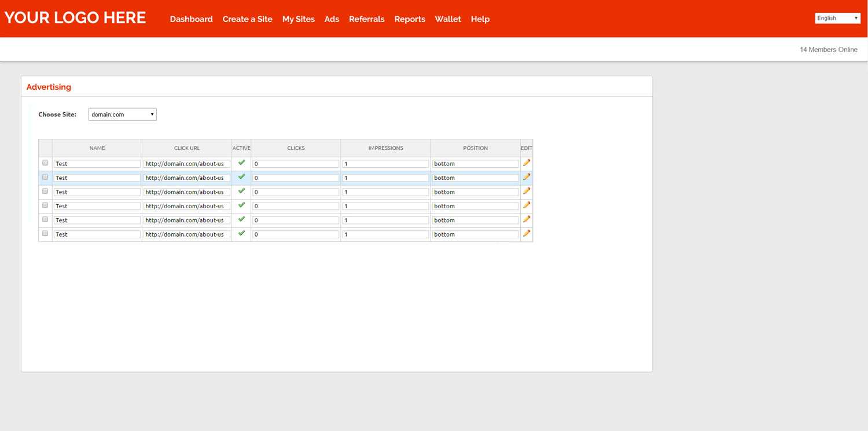Image resolution: width=868 pixels, height=431 pixels.
Task: Click the CLICKS column header
Action: (x=296, y=148)
